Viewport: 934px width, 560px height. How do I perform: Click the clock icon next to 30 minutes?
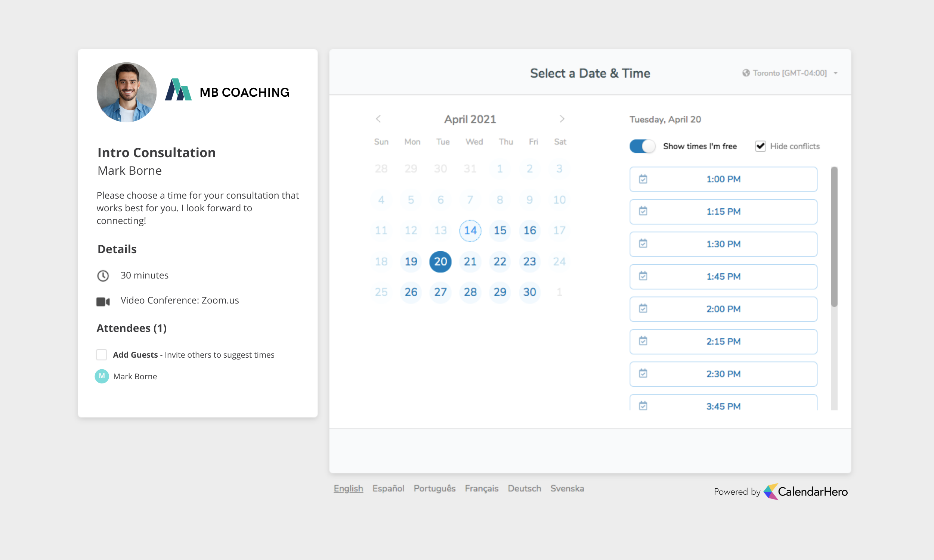point(103,276)
